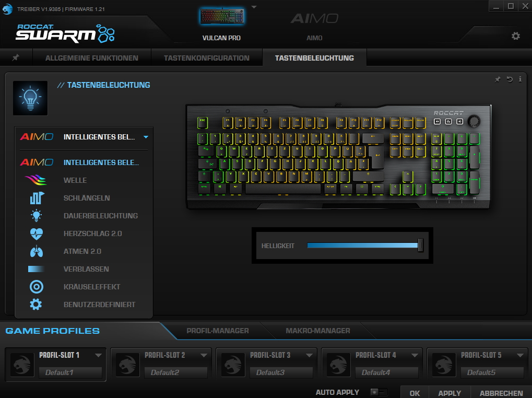Viewport: 532px width, 398px height.
Task: Click the Kräuseleffekt effect label
Action: click(92, 287)
